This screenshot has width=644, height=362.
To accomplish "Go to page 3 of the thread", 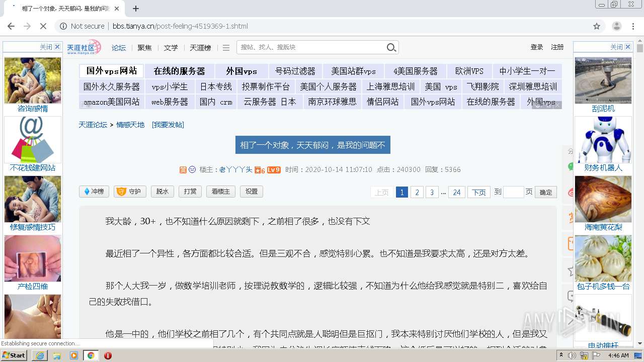I will click(432, 192).
